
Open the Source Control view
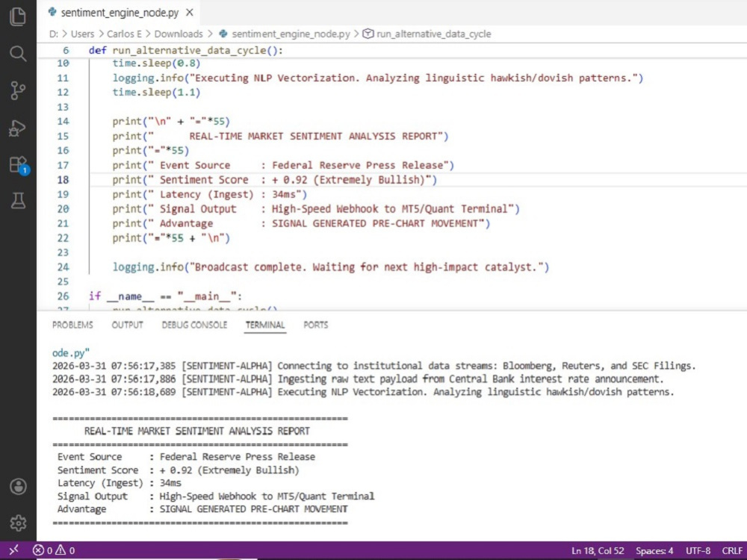(18, 90)
